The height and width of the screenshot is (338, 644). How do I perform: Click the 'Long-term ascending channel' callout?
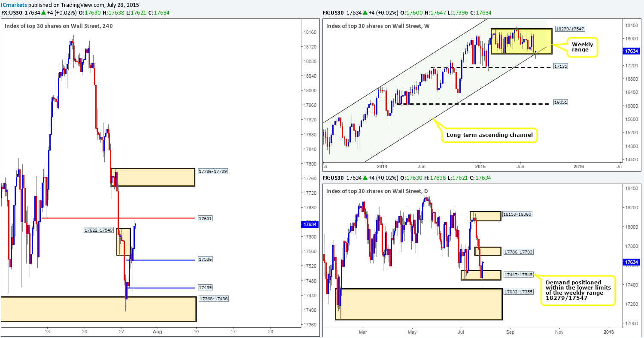[x=489, y=135]
